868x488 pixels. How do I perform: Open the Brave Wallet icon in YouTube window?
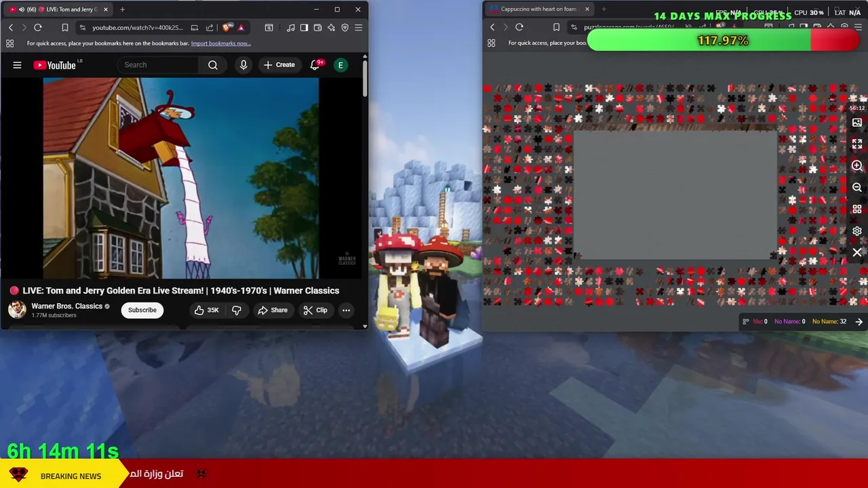pos(317,27)
